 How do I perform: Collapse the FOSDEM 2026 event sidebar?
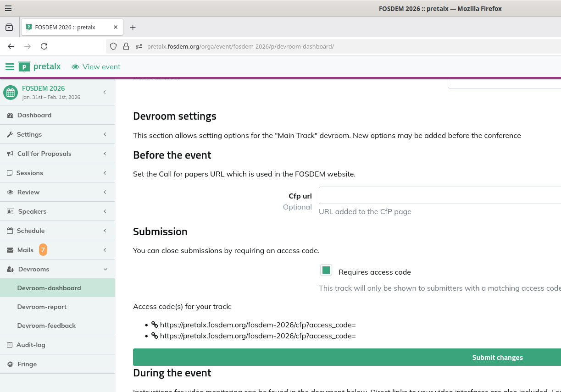point(104,92)
